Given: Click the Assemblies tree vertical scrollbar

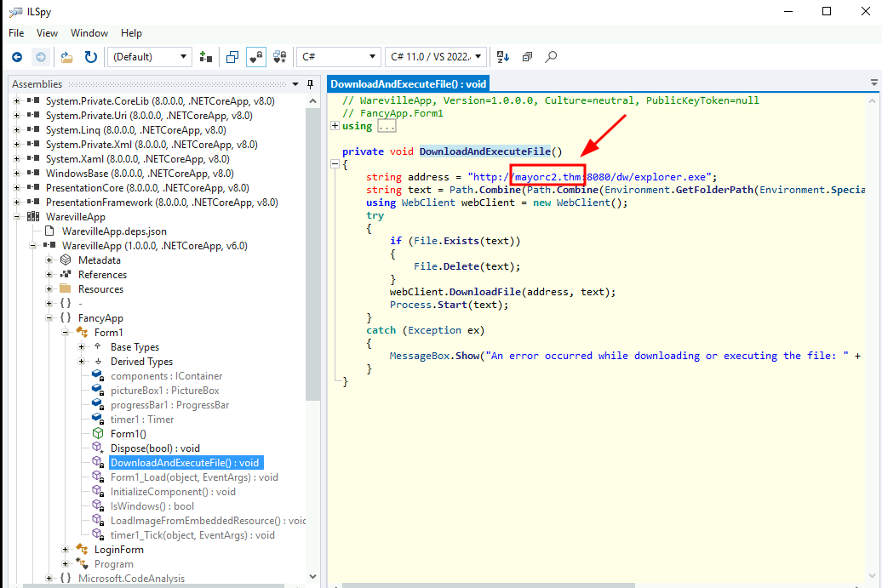Looking at the screenshot, I should click(x=312, y=254).
